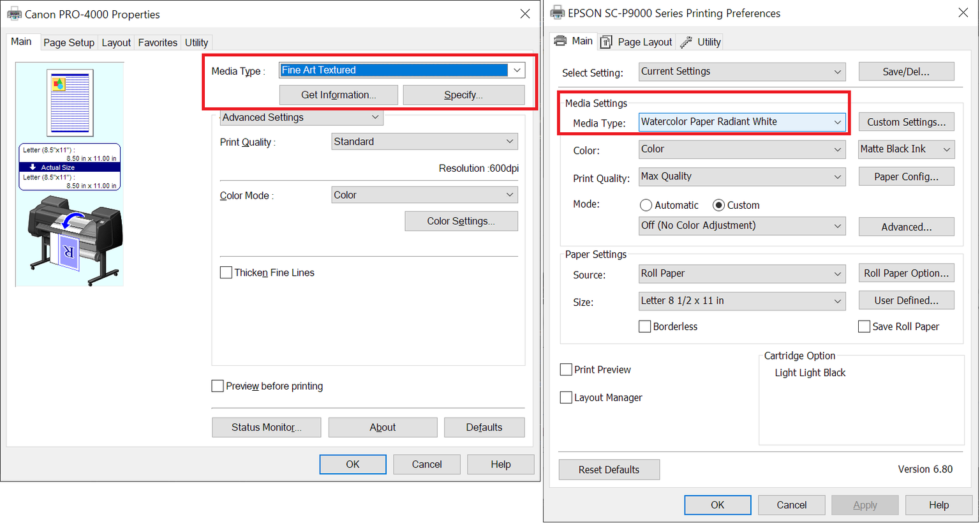Switch to the Favorites tab
Screen dimensions: 980x523
point(158,43)
